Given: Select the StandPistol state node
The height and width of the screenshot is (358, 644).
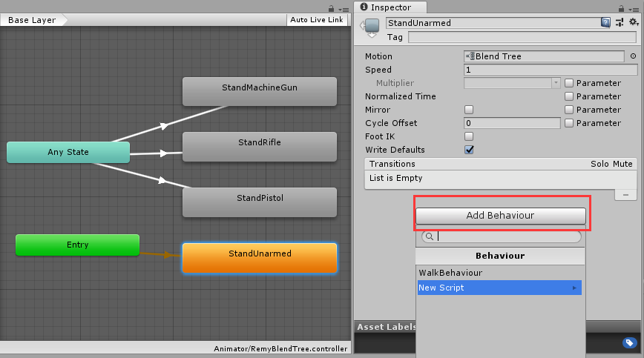Looking at the screenshot, I should 260,202.
